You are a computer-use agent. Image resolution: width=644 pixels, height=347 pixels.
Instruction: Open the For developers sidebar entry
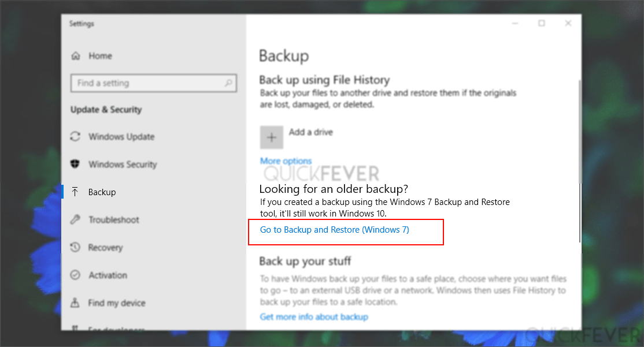point(116,329)
